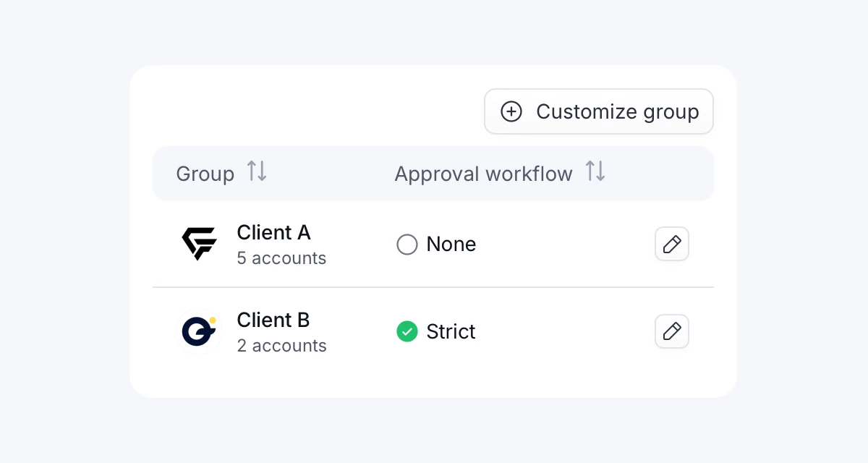Image resolution: width=868 pixels, height=463 pixels.
Task: Click the 2 accounts label under Client B
Action: 281,346
